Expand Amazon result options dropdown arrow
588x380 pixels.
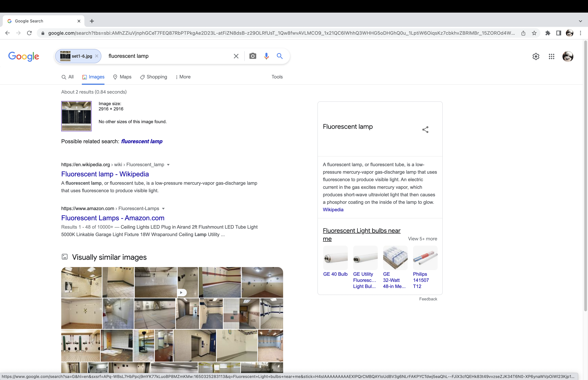[163, 209]
